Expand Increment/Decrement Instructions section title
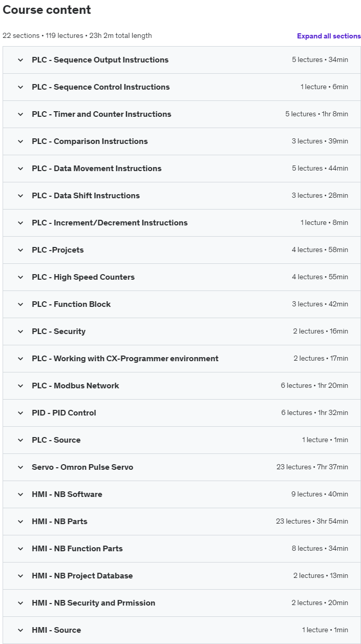Viewport: 361px width, 644px height. pos(110,223)
